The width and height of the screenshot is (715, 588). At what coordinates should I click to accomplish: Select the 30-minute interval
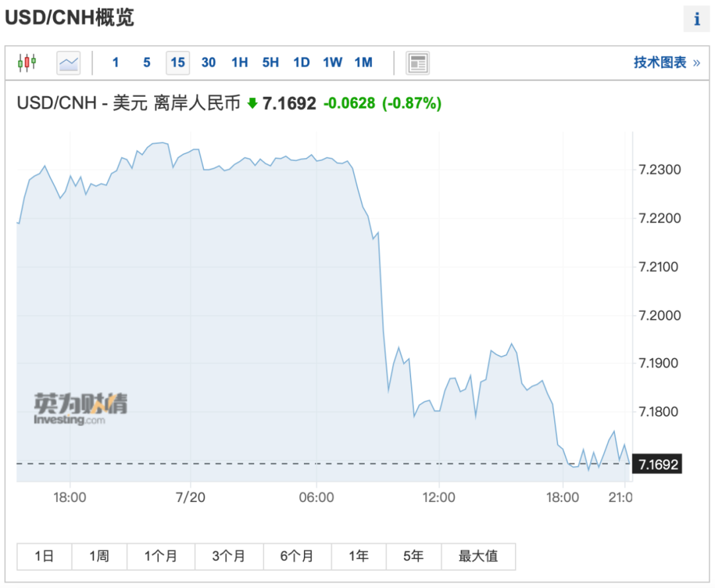pos(209,63)
